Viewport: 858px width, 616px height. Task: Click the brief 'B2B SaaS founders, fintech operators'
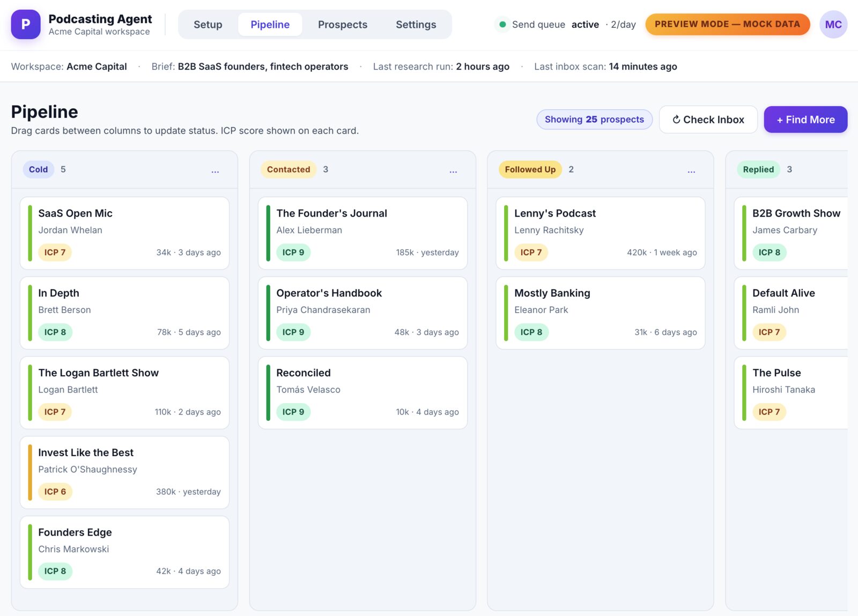(263, 66)
